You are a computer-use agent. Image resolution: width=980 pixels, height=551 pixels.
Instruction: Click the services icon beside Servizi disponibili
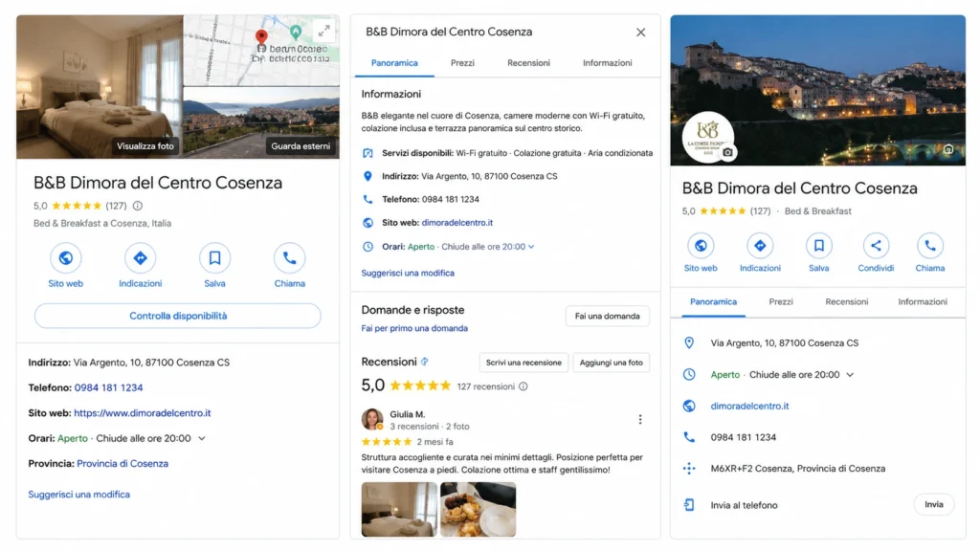click(x=368, y=153)
